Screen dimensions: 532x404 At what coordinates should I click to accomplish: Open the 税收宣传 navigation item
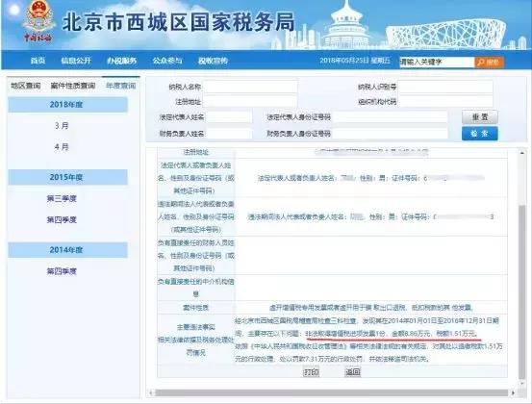click(x=213, y=61)
